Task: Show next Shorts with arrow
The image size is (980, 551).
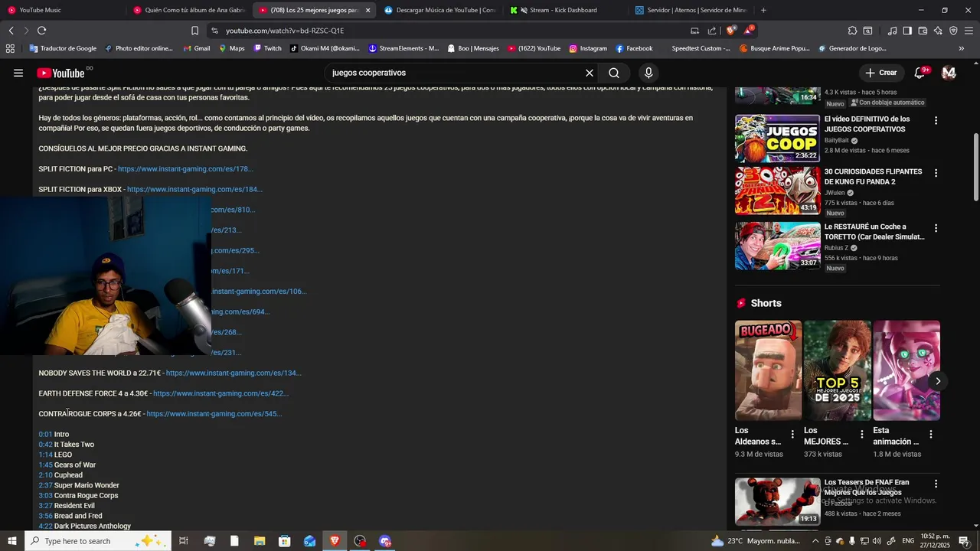Action: click(938, 381)
